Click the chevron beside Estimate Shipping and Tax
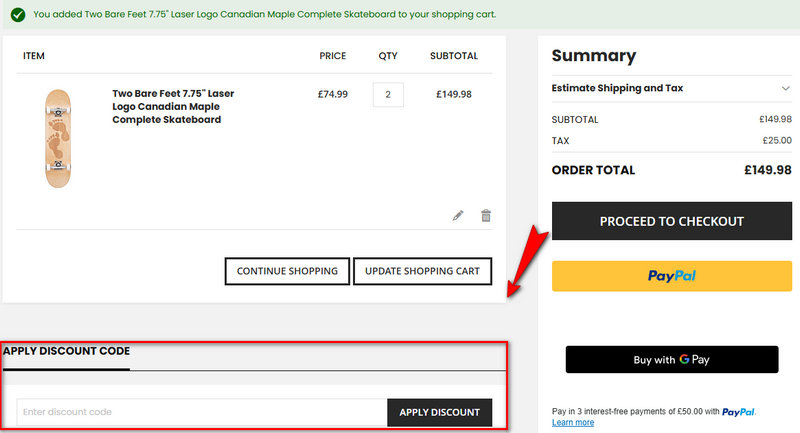Viewport: 800px width, 433px height. click(x=785, y=88)
